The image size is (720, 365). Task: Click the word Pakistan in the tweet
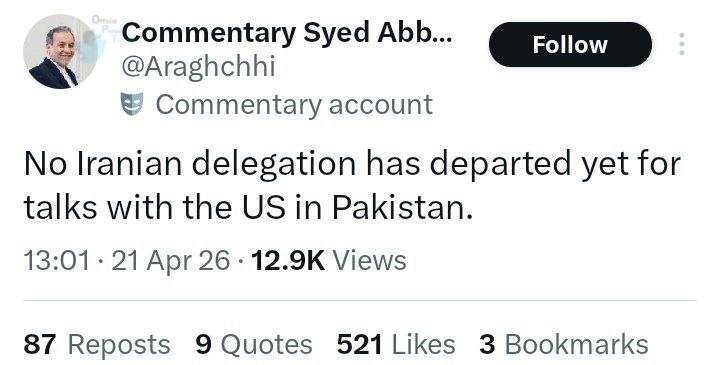[x=402, y=208]
